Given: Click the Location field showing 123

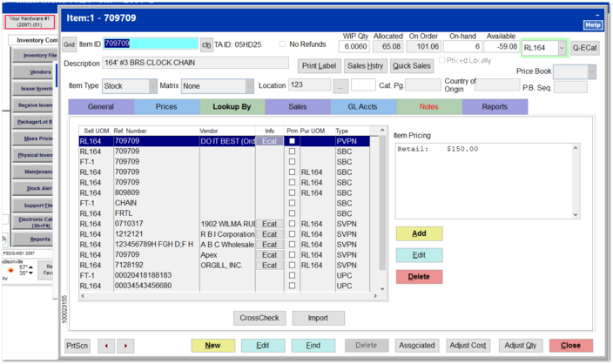Looking at the screenshot, I should pyautogui.click(x=310, y=84).
